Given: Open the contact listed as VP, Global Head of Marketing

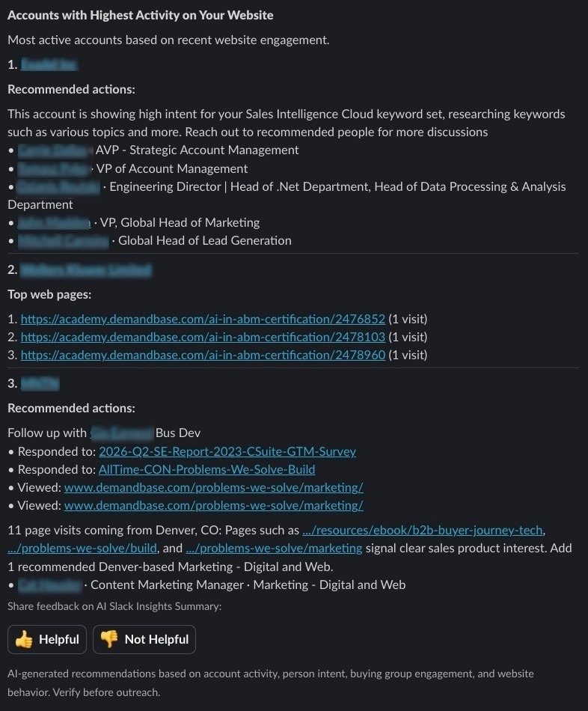Looking at the screenshot, I should click(54, 222).
